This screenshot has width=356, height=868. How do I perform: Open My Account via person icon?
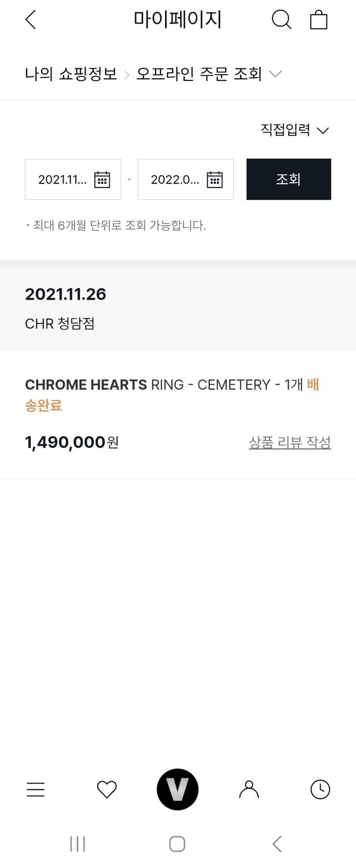click(248, 789)
